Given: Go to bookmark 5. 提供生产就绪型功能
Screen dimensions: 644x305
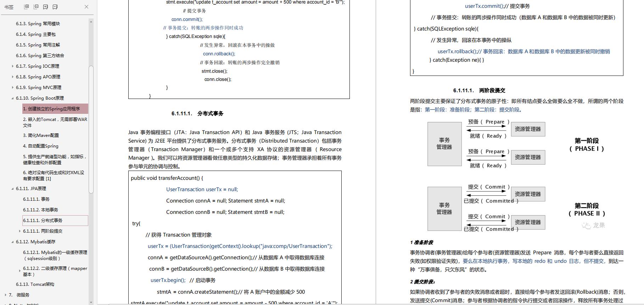Looking at the screenshot, I should pyautogui.click(x=55, y=159).
